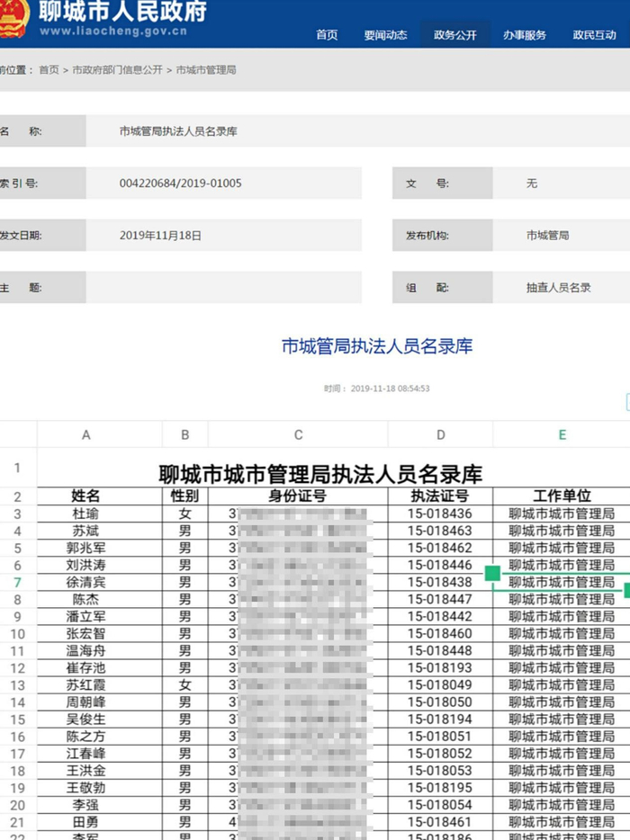This screenshot has width=630, height=840.
Task: Click the 首页 breadcrumb link
Action: click(x=49, y=69)
